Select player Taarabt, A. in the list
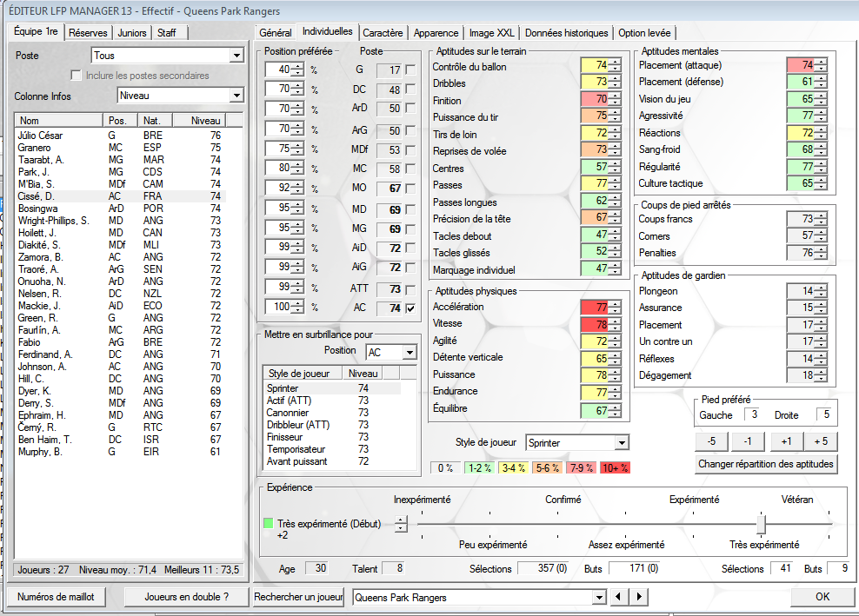Viewport: 859px width, 616px height. (121, 159)
